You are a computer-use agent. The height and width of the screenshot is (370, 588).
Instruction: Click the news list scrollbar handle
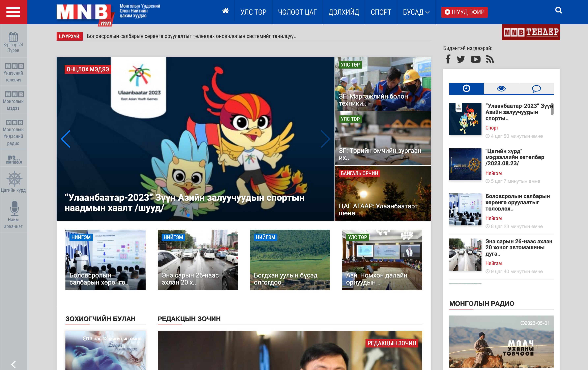point(552,109)
